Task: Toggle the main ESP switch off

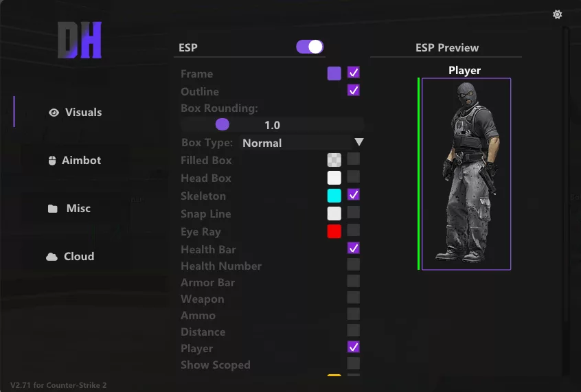Action: (x=310, y=47)
